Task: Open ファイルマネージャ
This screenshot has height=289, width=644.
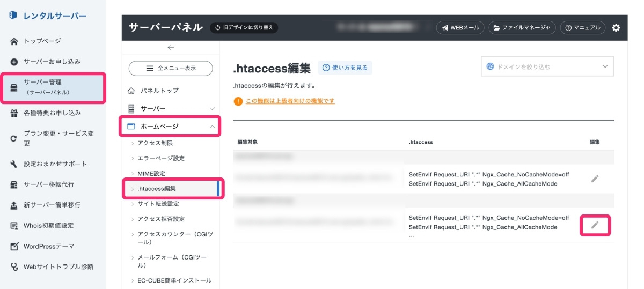Action: pyautogui.click(x=522, y=27)
